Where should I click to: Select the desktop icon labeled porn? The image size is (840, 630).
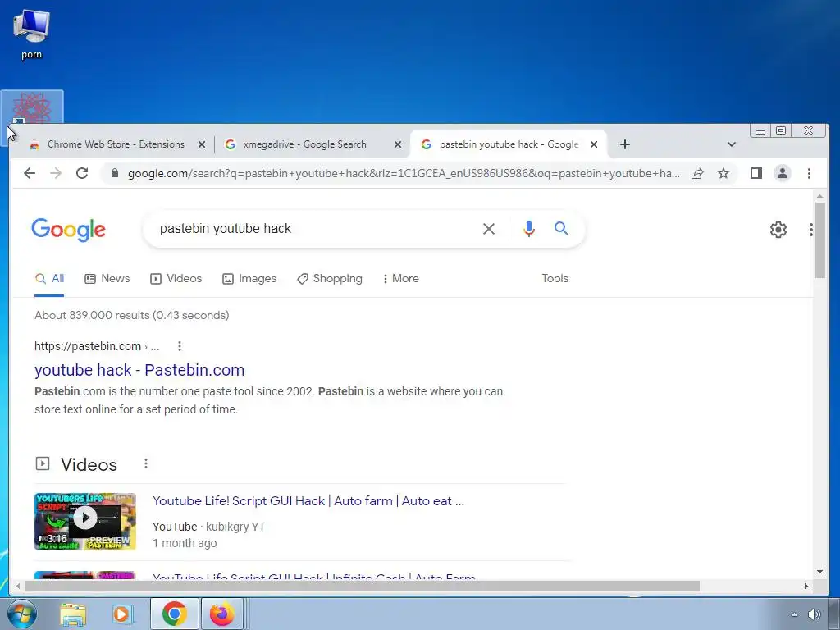point(31,34)
